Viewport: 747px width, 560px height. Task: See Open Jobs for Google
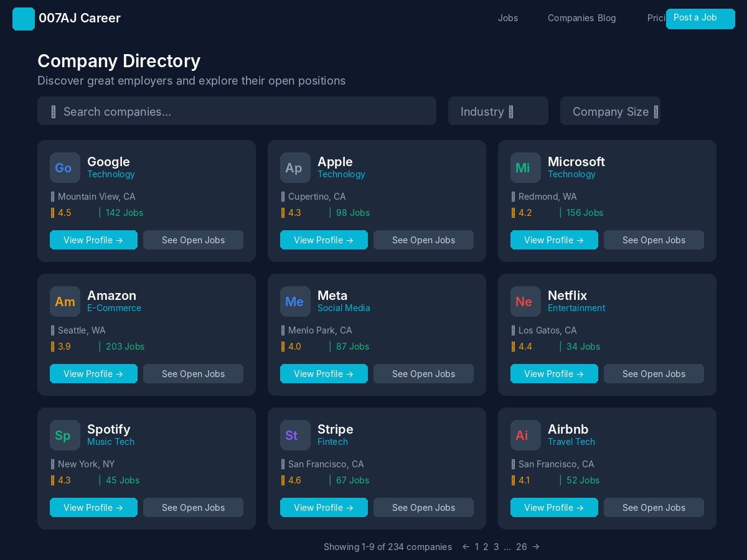coord(193,240)
